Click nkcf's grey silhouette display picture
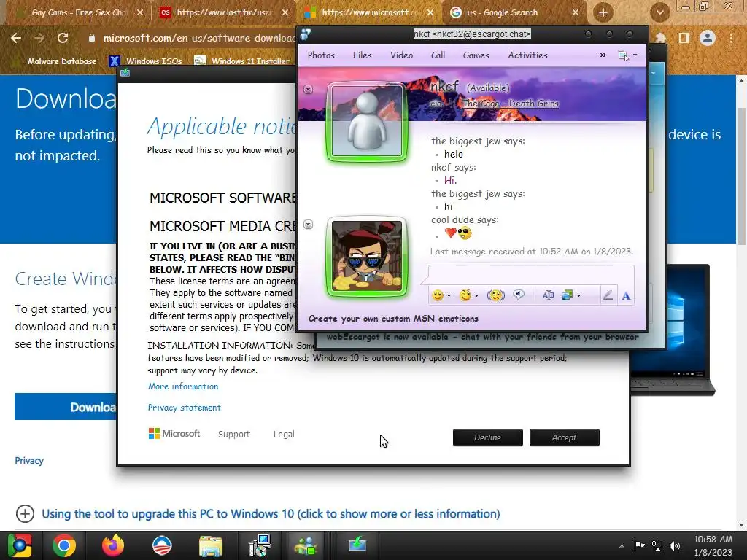This screenshot has width=747, height=560. coord(367,121)
